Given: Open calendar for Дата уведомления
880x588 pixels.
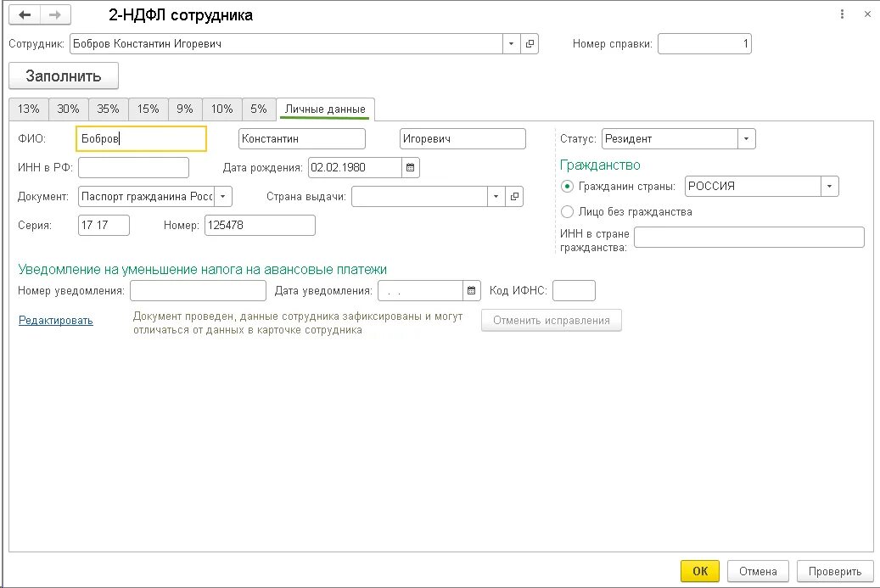Looking at the screenshot, I should pyautogui.click(x=472, y=291).
